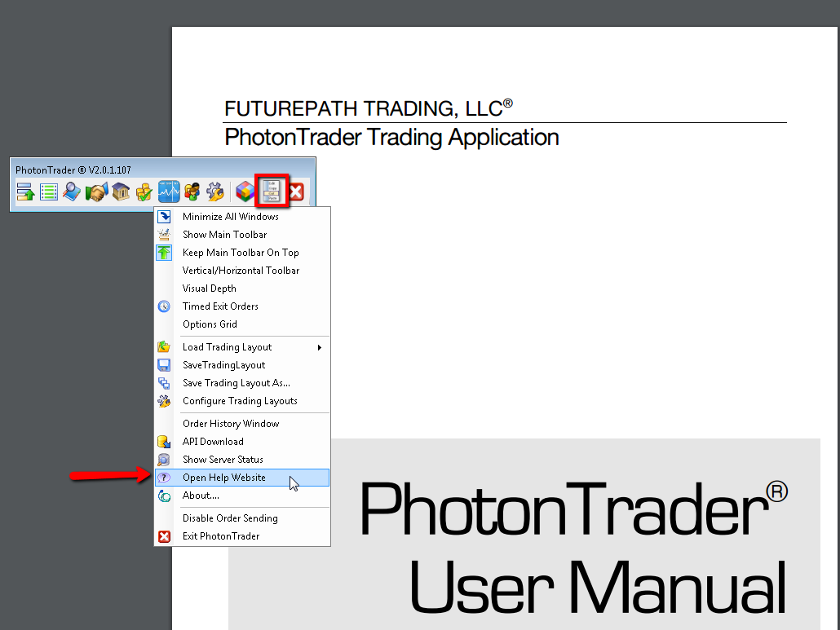Click the Show Main Toolbar icon
Viewport: 840px width, 630px height.
pyautogui.click(x=164, y=235)
